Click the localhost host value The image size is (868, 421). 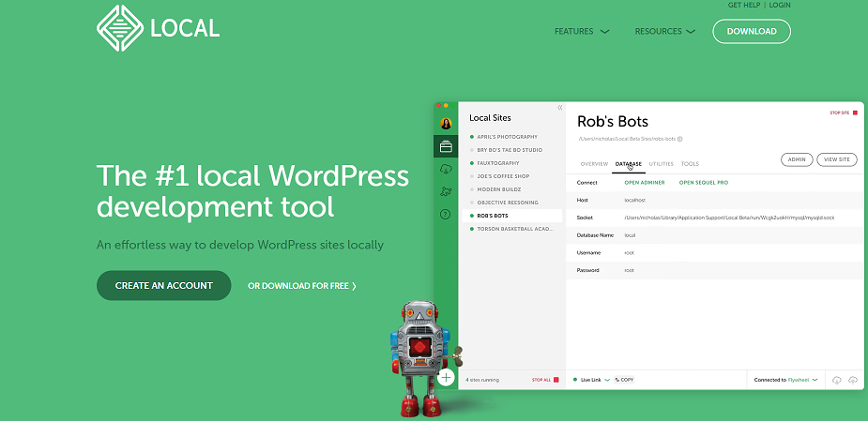point(635,201)
